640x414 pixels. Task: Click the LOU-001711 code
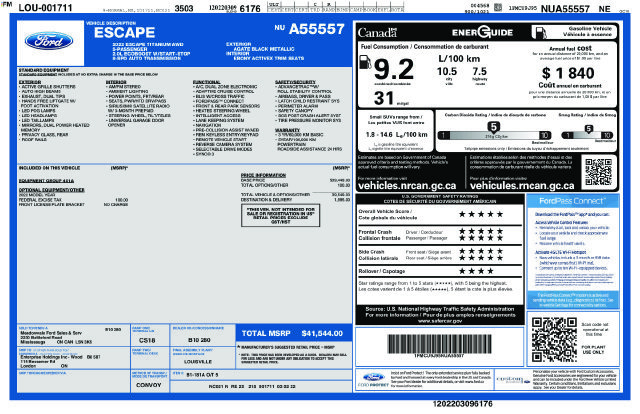pyautogui.click(x=45, y=8)
